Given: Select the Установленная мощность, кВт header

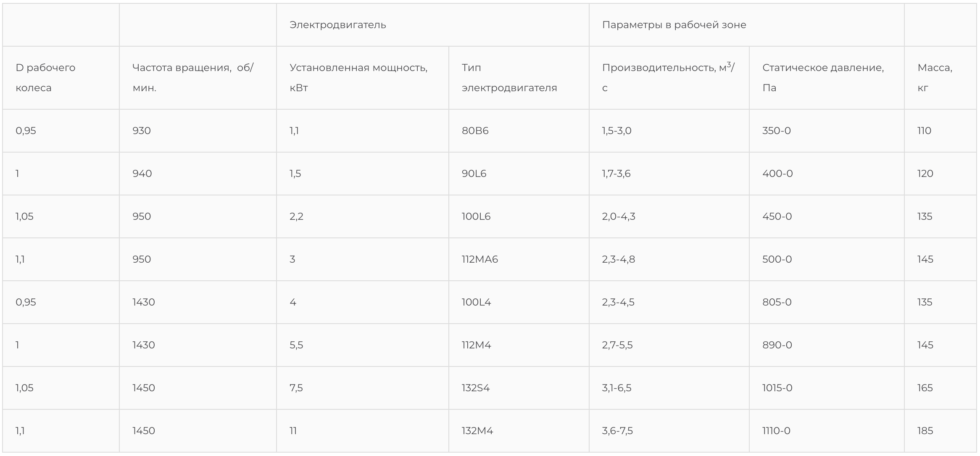Looking at the screenshot, I should click(x=358, y=78).
